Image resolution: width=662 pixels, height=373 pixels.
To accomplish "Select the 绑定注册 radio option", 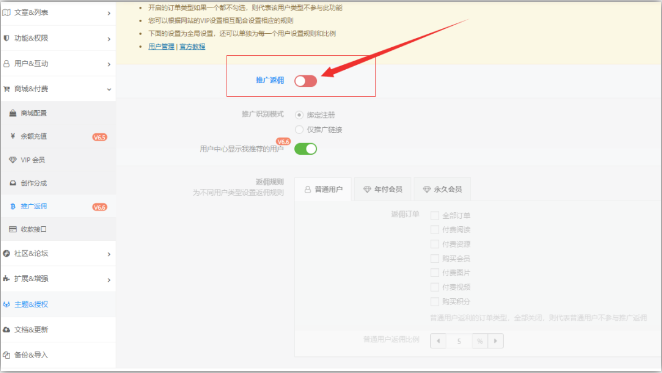I will click(x=299, y=115).
